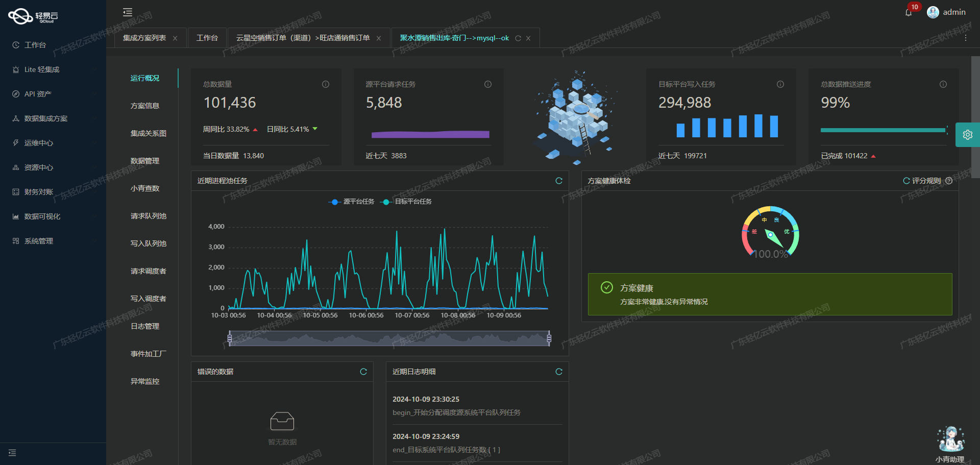Refresh the 近期日志明细 panel
This screenshot has width=980, height=465.
click(559, 372)
